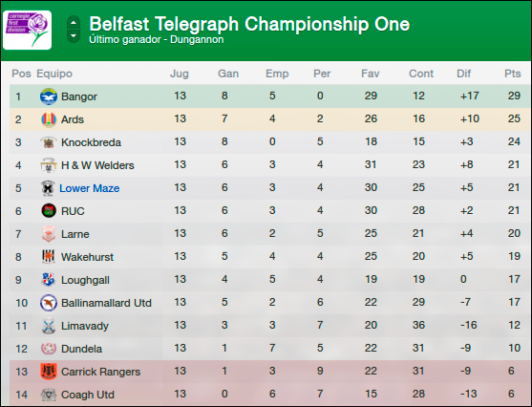Sort table by Pts column header
Screen dimensions: 532x407
[x=512, y=74]
